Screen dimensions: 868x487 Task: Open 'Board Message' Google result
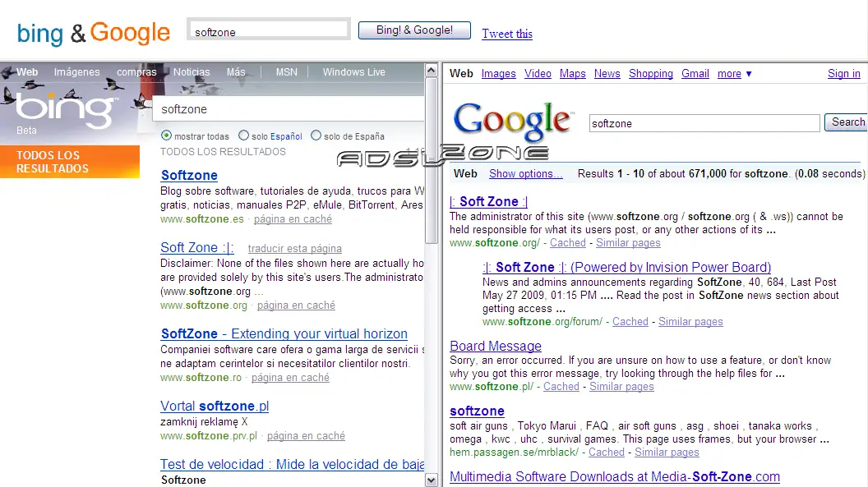coord(496,346)
